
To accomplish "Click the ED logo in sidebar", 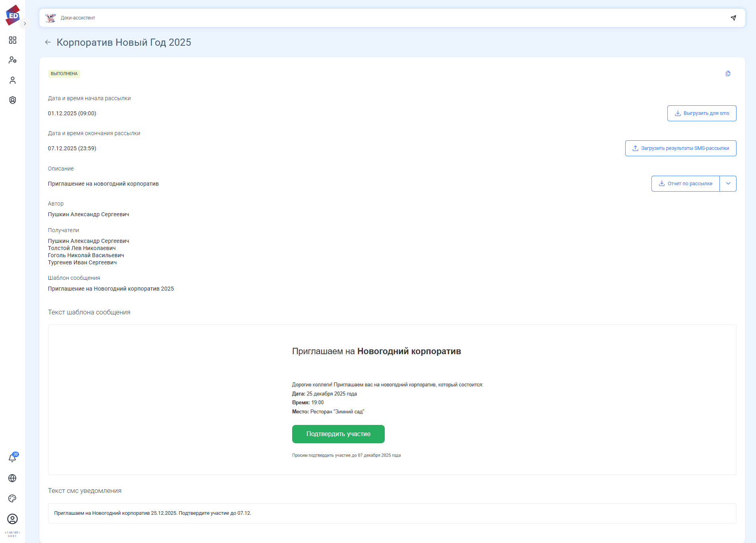I will (13, 15).
